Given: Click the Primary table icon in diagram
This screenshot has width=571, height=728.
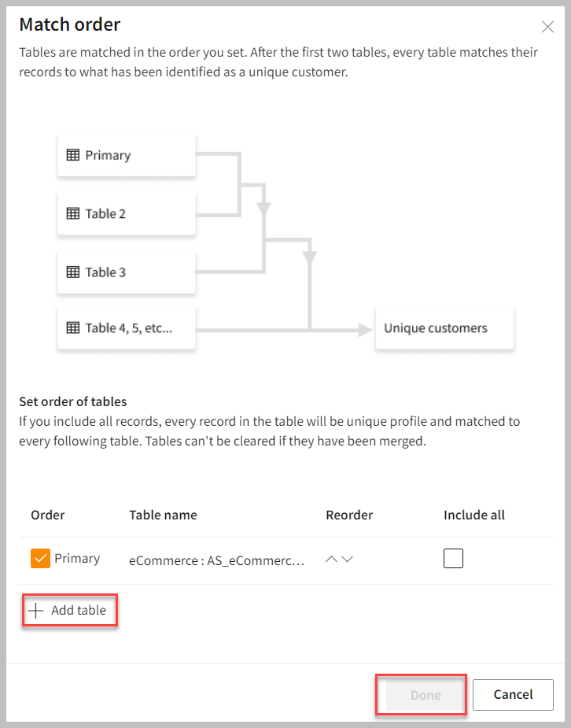Looking at the screenshot, I should tap(72, 155).
